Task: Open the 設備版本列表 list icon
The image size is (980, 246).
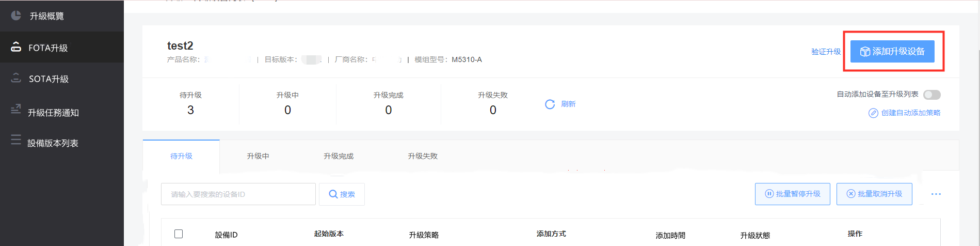Action: [x=16, y=140]
